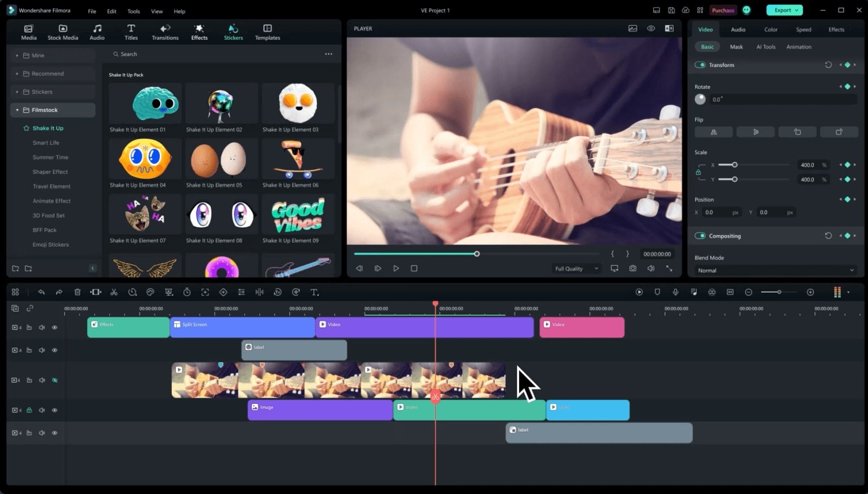Open the Blend Mode dropdown

pyautogui.click(x=775, y=270)
